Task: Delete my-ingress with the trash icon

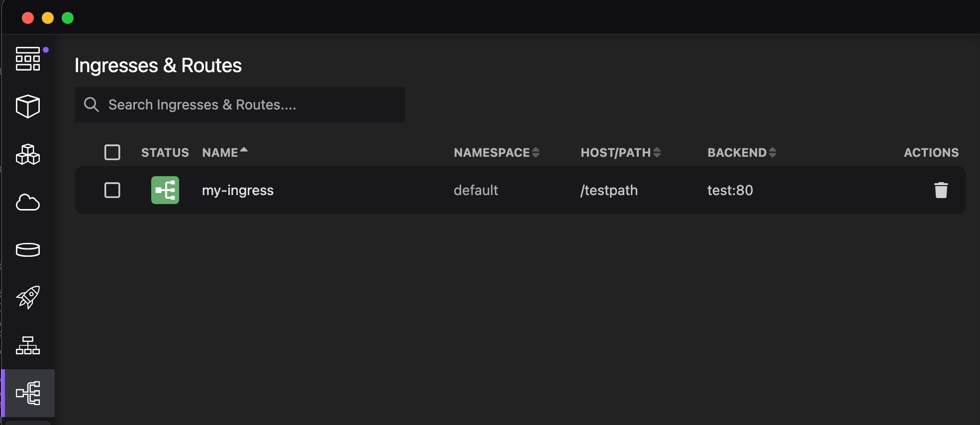Action: coord(941,190)
